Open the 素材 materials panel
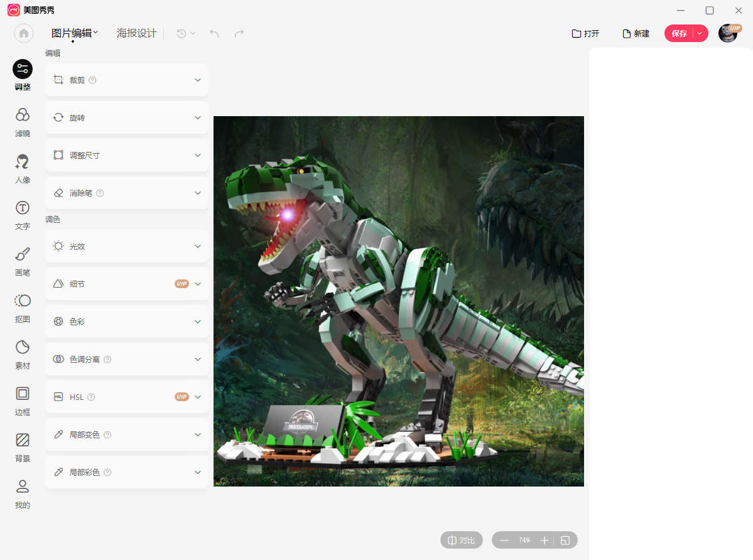 coord(23,355)
